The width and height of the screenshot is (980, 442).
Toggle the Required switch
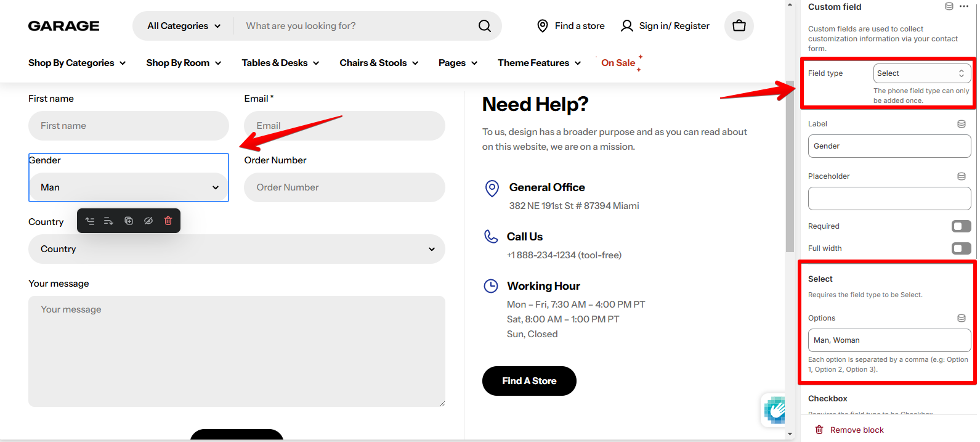pyautogui.click(x=961, y=226)
